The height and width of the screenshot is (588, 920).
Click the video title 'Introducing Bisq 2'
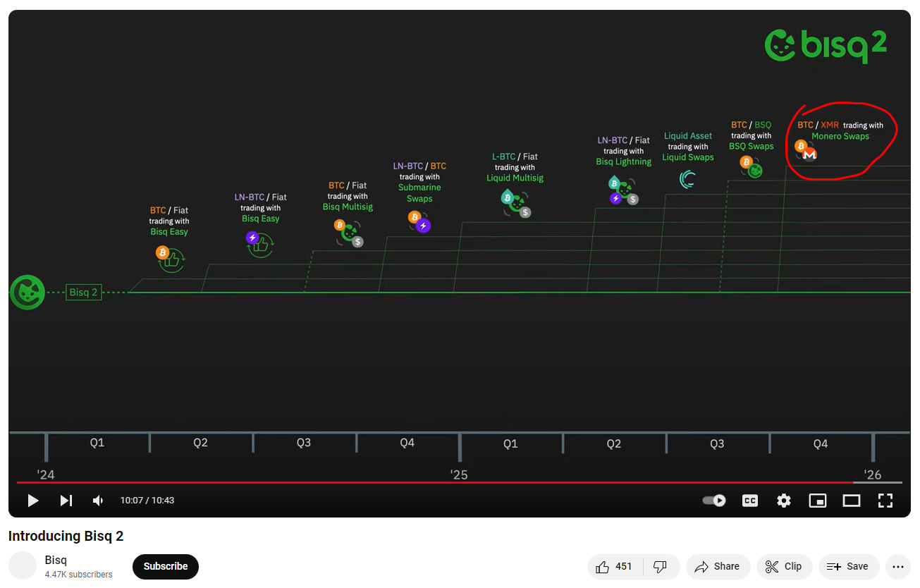(x=66, y=536)
